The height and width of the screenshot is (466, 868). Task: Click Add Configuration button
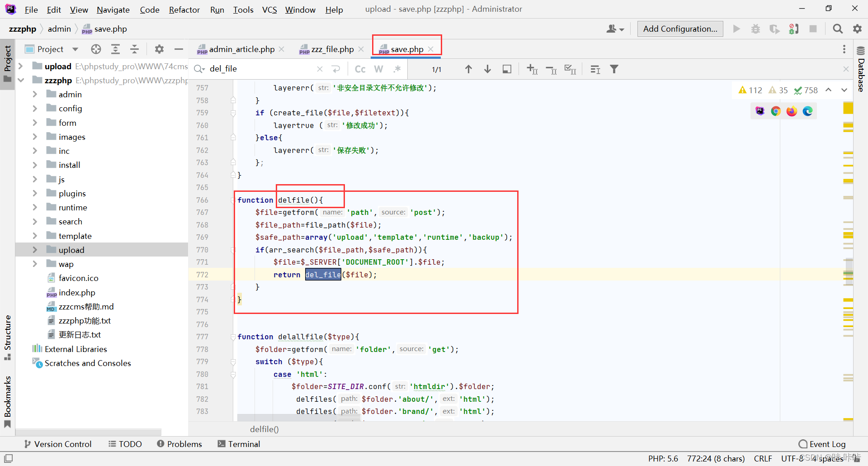point(680,29)
